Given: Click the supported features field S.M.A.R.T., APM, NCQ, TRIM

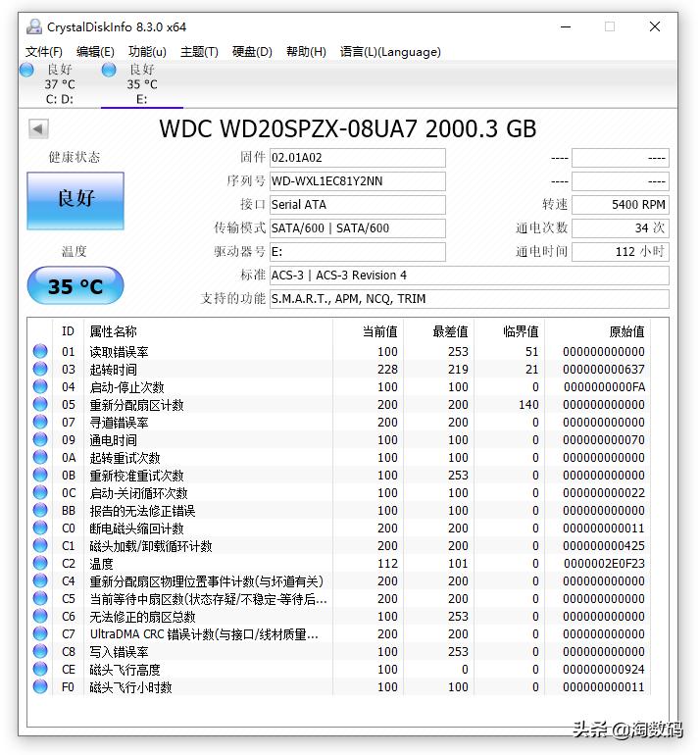Looking at the screenshot, I should (x=469, y=299).
